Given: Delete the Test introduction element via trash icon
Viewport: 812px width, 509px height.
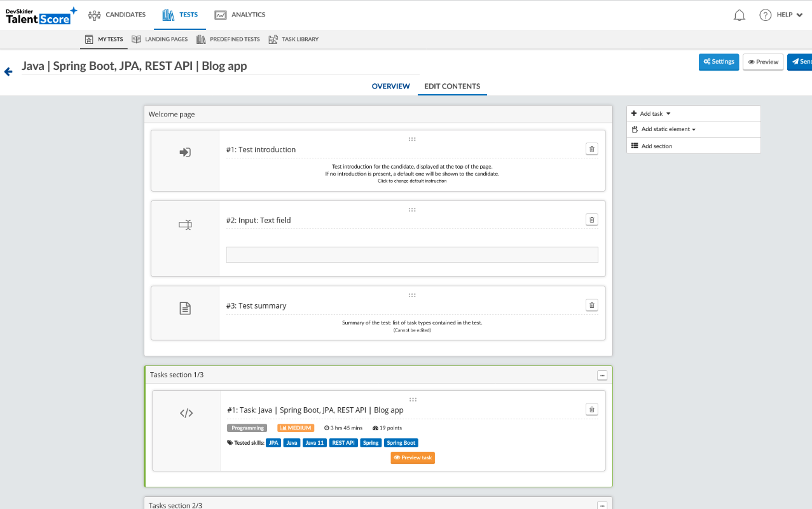Looking at the screenshot, I should 591,148.
